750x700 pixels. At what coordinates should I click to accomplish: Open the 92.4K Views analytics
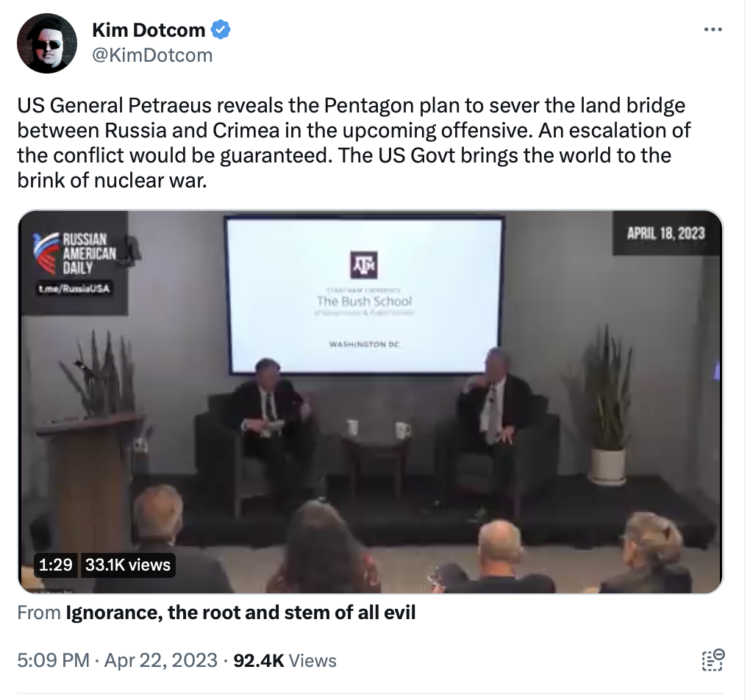pyautogui.click(x=285, y=660)
